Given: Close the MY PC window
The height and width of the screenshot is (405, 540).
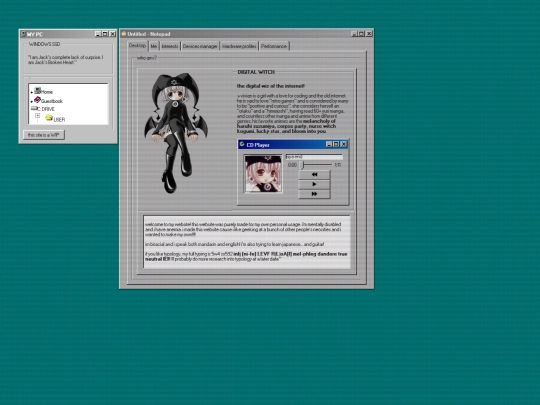Looking at the screenshot, I should [x=112, y=34].
